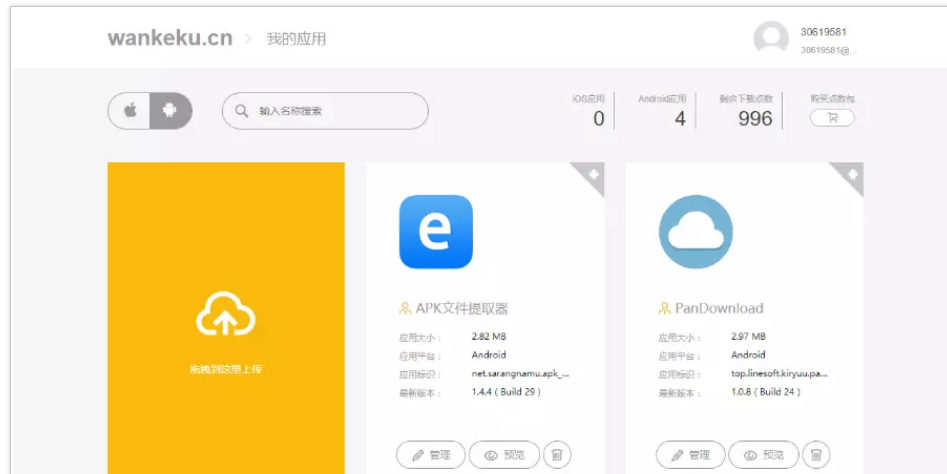Click 管理 button for PanDownload

click(x=690, y=455)
